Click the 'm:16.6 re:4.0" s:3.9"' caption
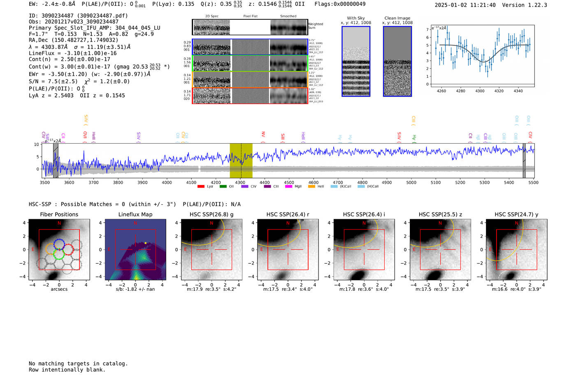 (517, 289)
